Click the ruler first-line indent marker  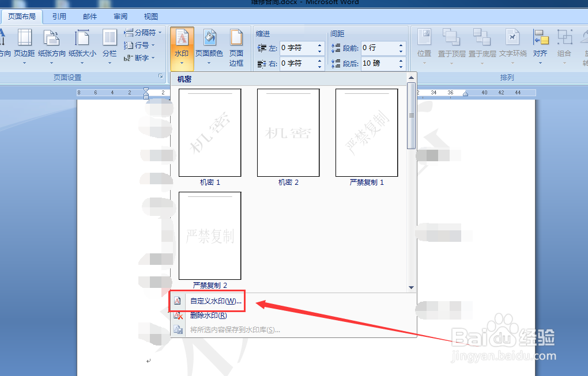pyautogui.click(x=146, y=90)
